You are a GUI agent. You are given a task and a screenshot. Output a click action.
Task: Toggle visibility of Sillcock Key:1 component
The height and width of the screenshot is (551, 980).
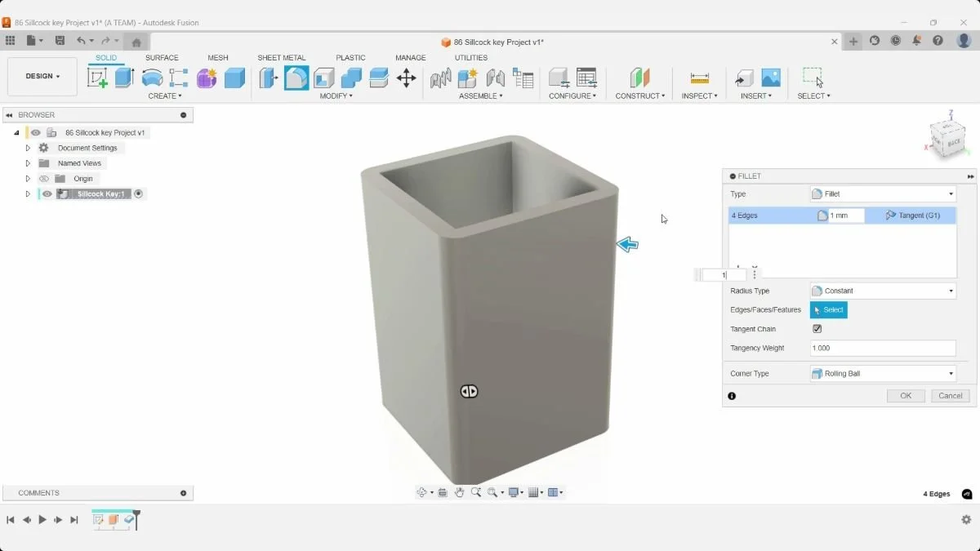coord(47,194)
